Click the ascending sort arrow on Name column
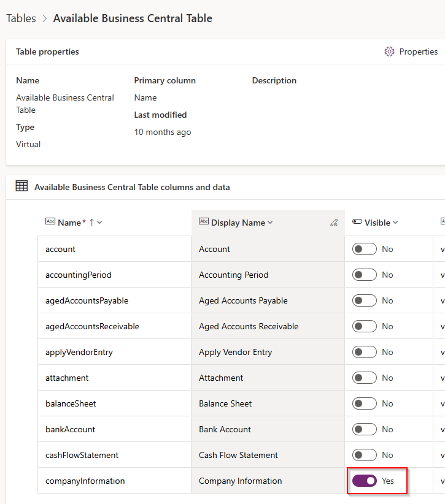The width and height of the screenshot is (445, 504). [91, 223]
